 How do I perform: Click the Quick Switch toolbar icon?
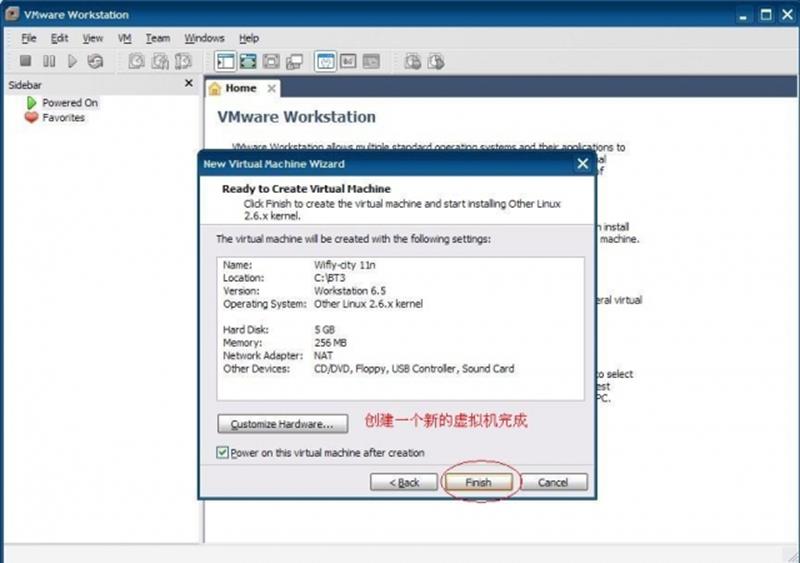click(248, 61)
